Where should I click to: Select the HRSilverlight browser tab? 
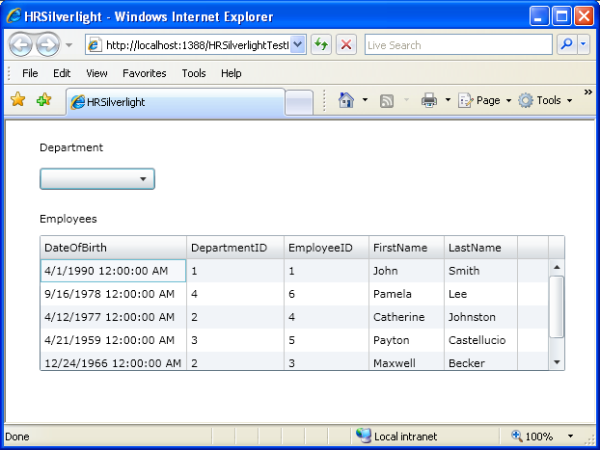pos(176,102)
